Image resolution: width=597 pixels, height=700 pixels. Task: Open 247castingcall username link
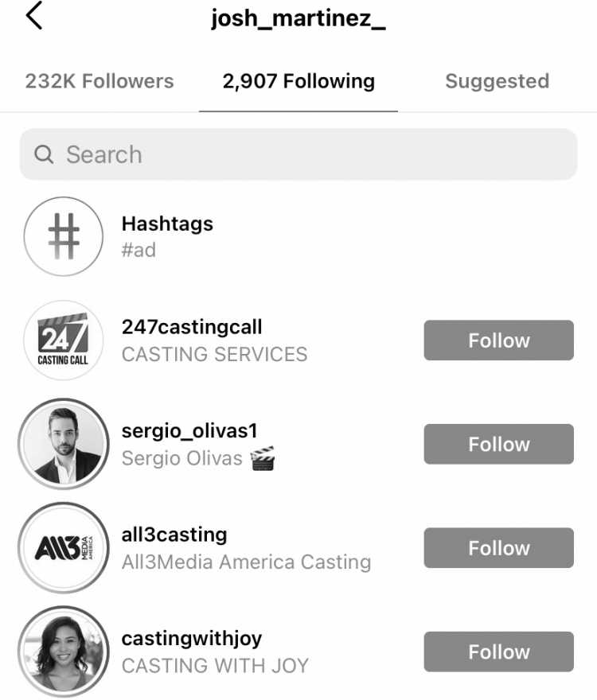coord(192,327)
